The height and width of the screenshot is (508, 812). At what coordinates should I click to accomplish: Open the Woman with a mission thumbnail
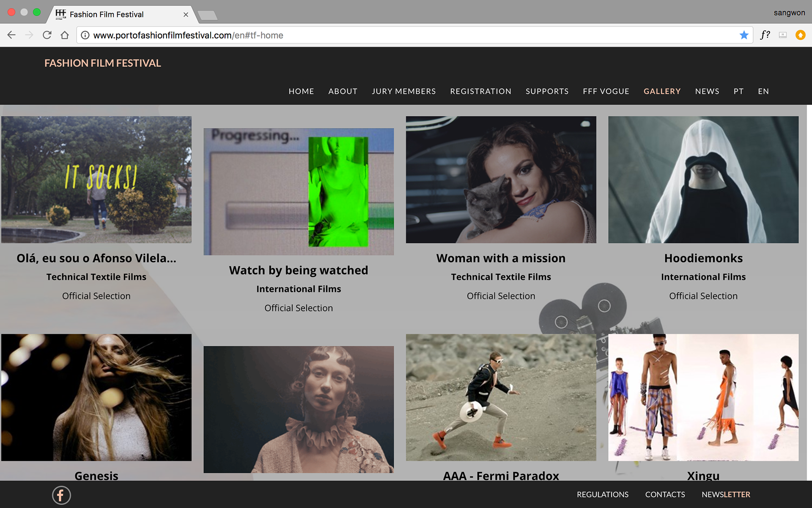tap(501, 179)
